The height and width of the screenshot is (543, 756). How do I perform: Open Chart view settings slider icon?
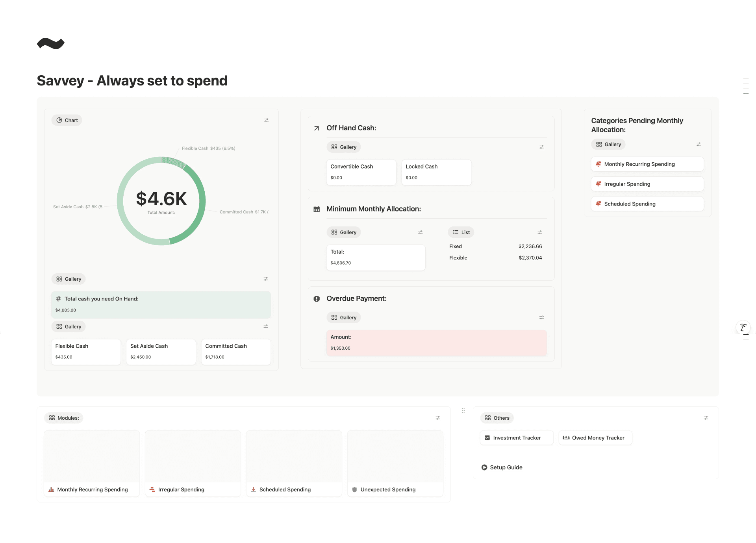point(266,120)
